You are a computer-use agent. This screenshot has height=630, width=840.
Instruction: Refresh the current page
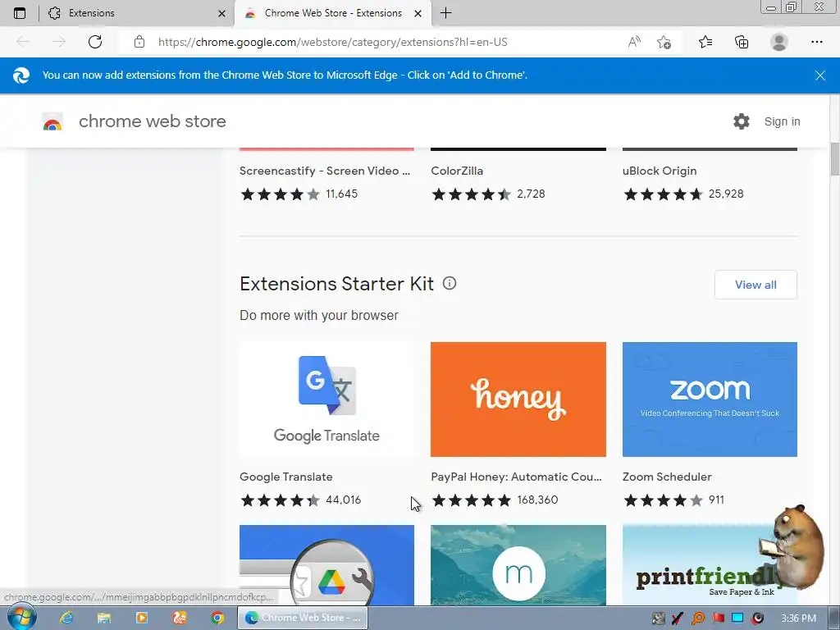[x=95, y=42]
